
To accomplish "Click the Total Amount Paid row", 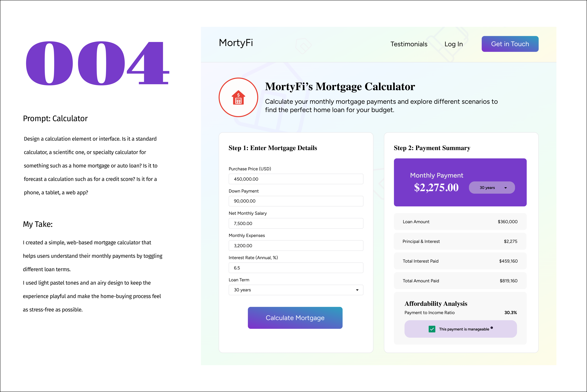I will pos(460,281).
